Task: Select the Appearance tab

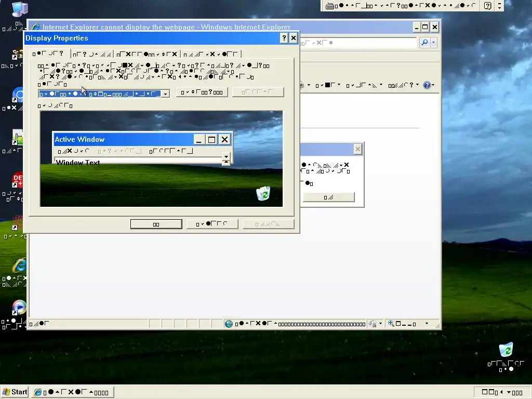Action: tap(210, 54)
